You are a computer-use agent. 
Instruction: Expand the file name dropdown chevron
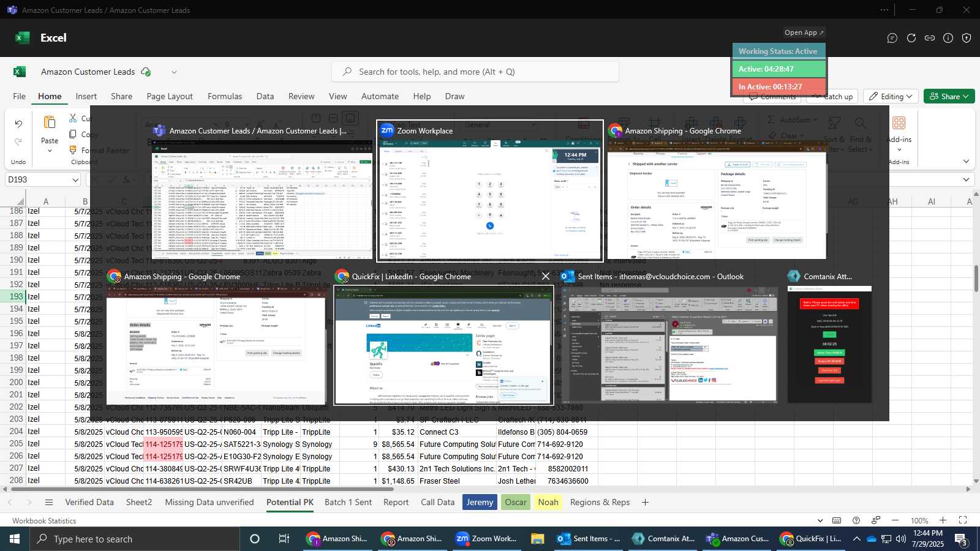click(x=174, y=72)
